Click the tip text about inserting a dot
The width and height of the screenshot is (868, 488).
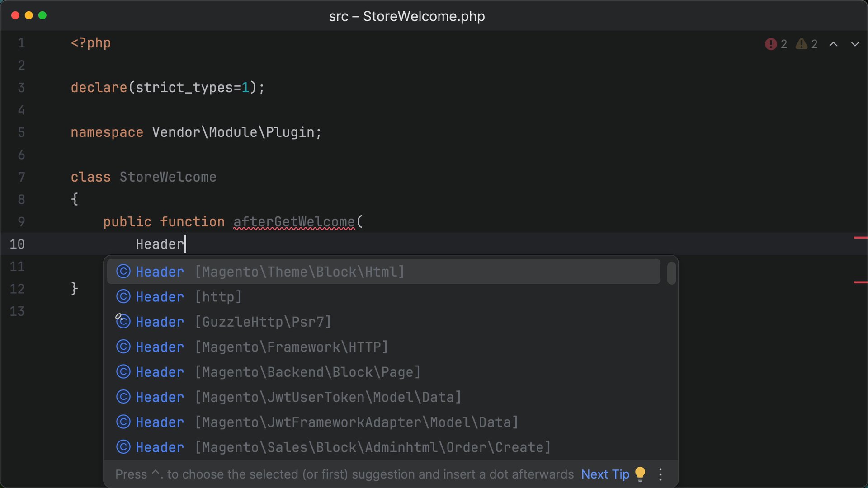tap(344, 474)
